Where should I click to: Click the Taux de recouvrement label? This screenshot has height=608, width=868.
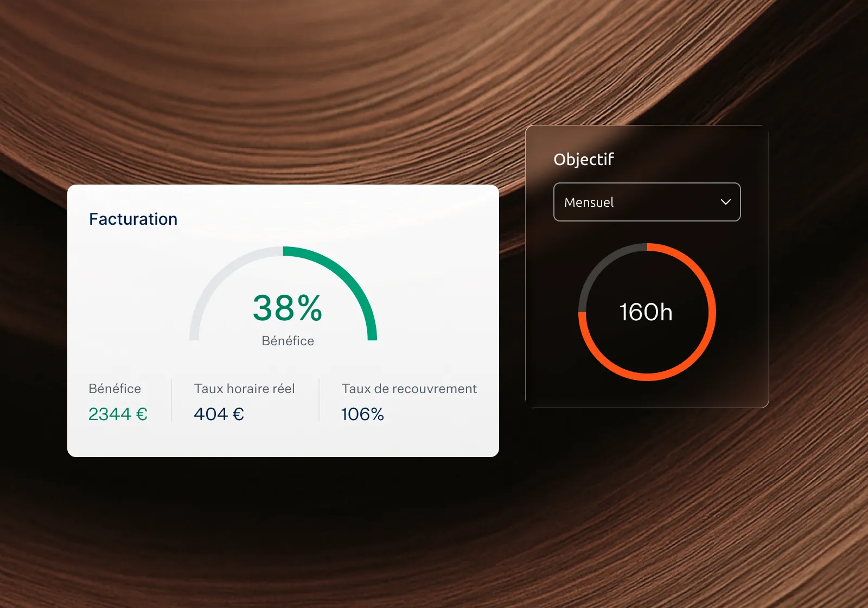409,389
